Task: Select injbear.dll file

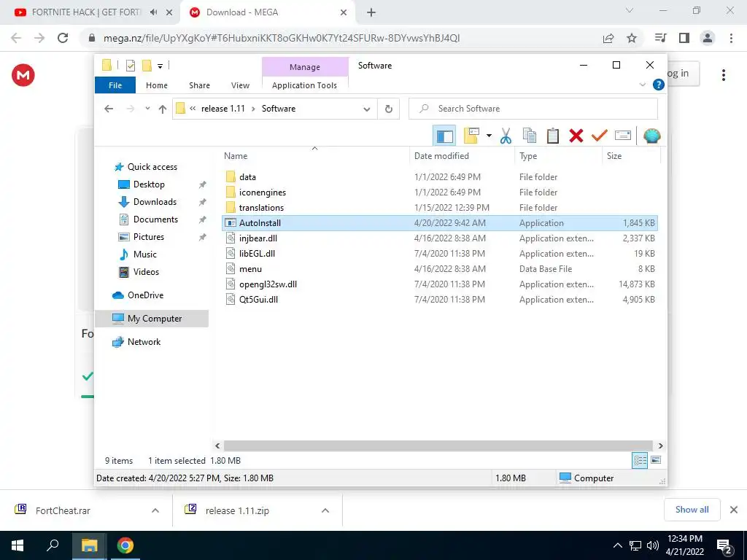Action: coord(439,238)
